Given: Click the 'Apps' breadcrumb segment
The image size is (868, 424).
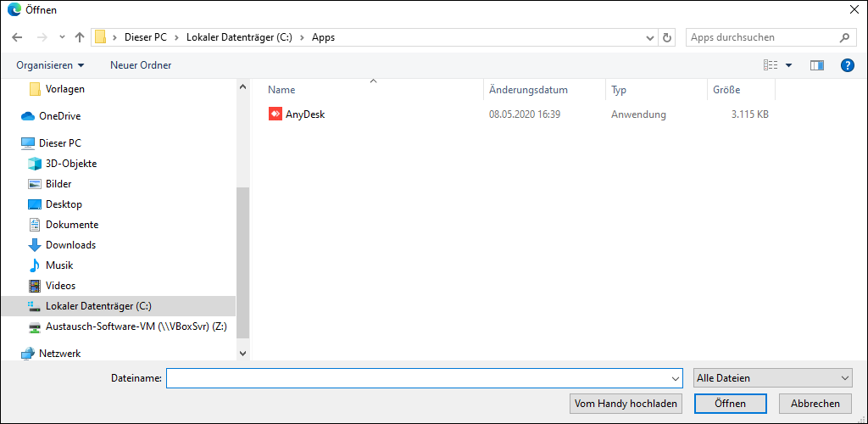Looking at the screenshot, I should pos(323,37).
